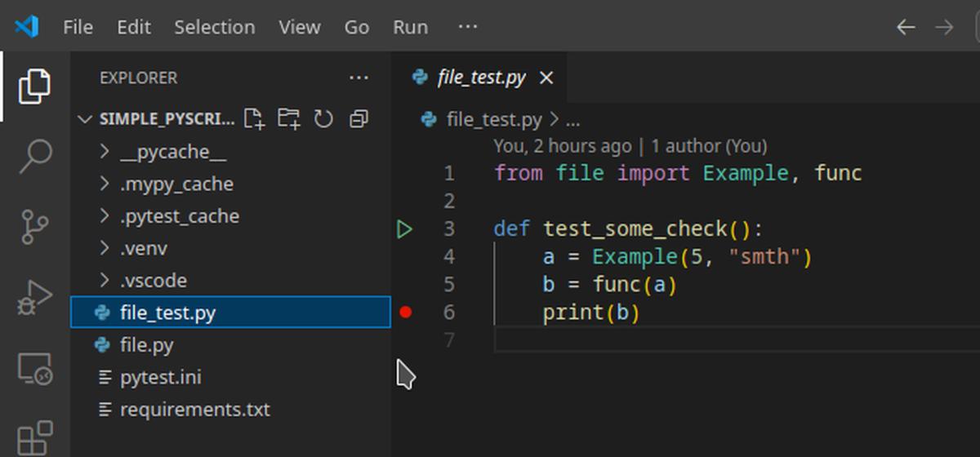Open file.py from the explorer
The image size is (980, 457).
[x=231, y=344]
